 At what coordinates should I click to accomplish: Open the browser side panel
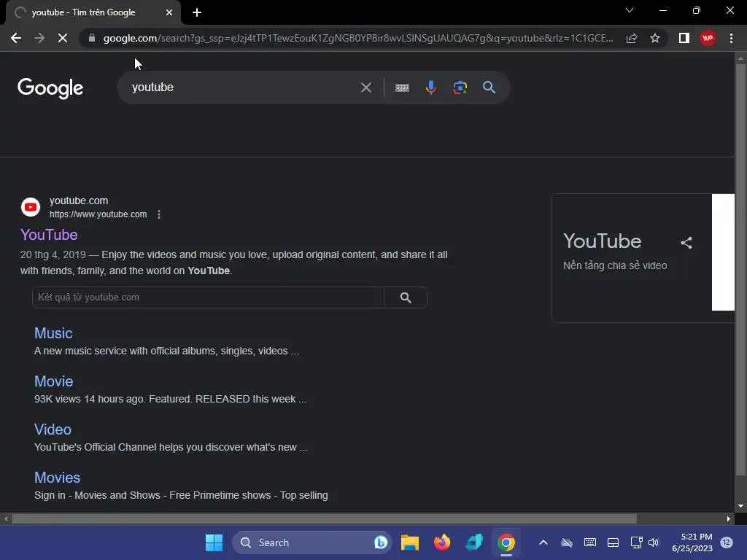coord(684,38)
